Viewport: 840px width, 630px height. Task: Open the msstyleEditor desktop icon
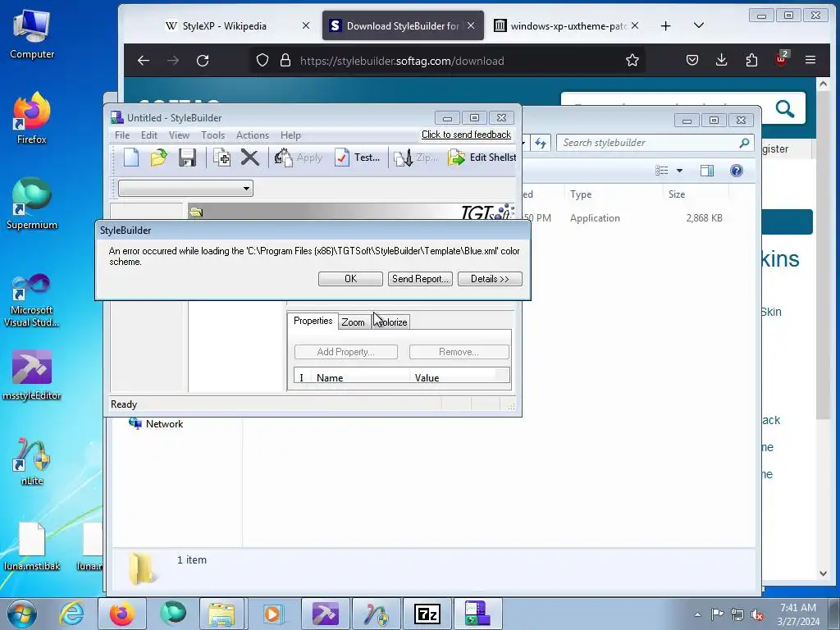click(32, 375)
